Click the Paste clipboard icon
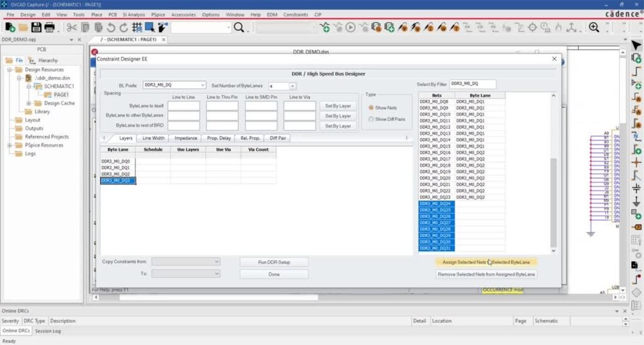 click(x=98, y=28)
